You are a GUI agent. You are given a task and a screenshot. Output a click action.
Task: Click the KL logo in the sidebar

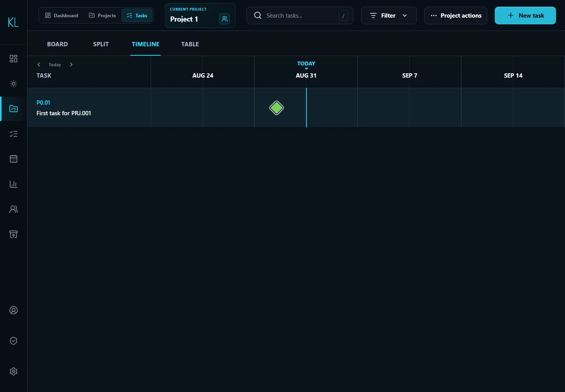click(13, 22)
